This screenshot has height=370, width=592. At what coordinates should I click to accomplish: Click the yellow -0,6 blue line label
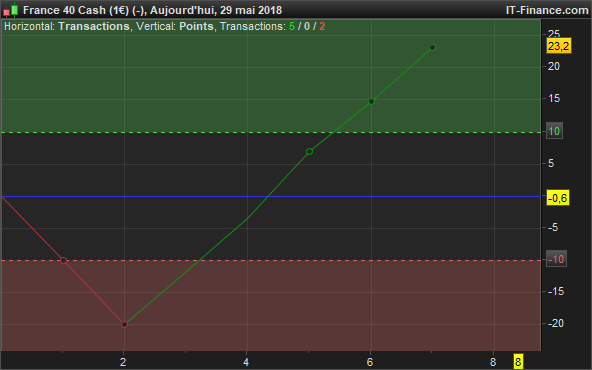click(558, 198)
